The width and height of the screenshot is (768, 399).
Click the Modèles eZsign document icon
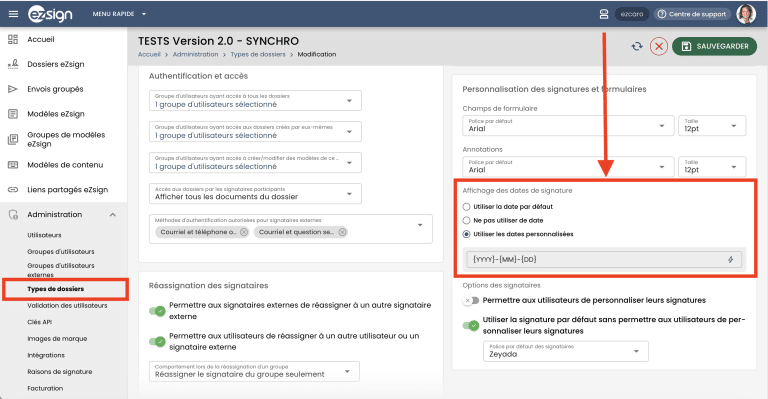[x=13, y=114]
